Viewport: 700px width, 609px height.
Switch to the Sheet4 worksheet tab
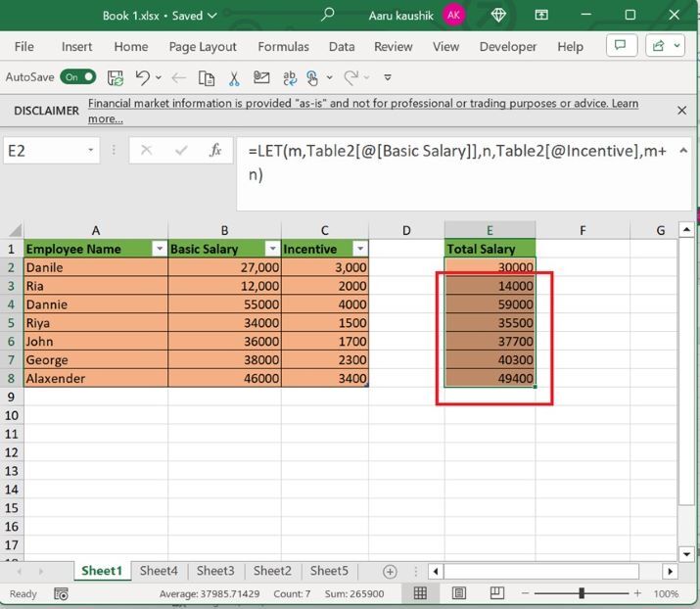pyautogui.click(x=159, y=571)
